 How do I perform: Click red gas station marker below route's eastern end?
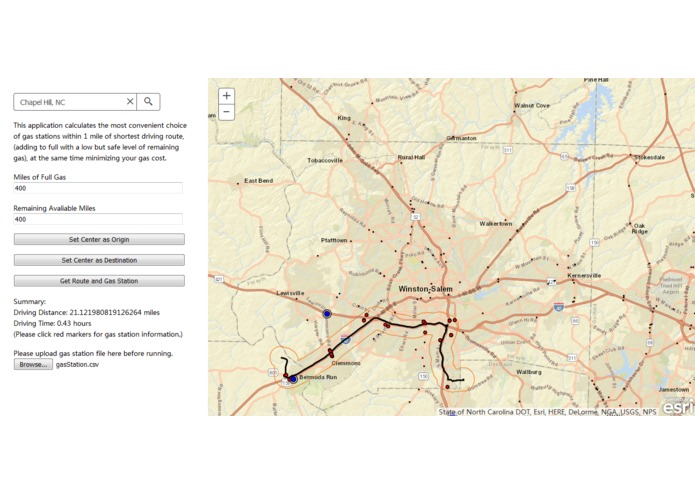(x=447, y=387)
